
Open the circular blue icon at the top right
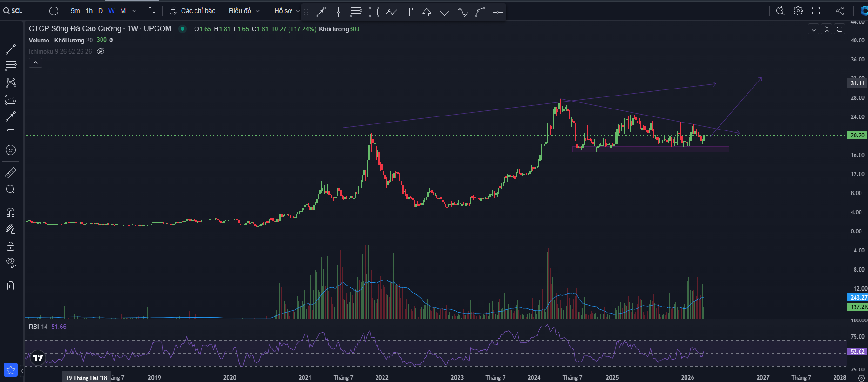pyautogui.click(x=864, y=11)
